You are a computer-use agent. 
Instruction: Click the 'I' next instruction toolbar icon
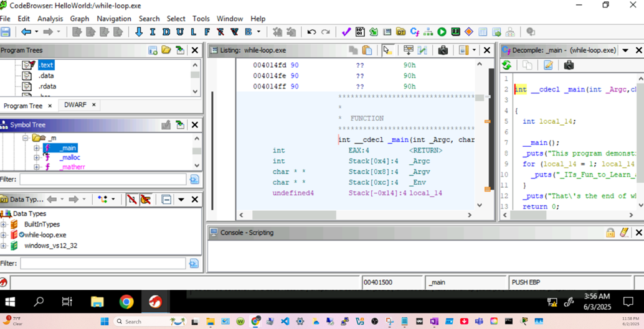153,32
